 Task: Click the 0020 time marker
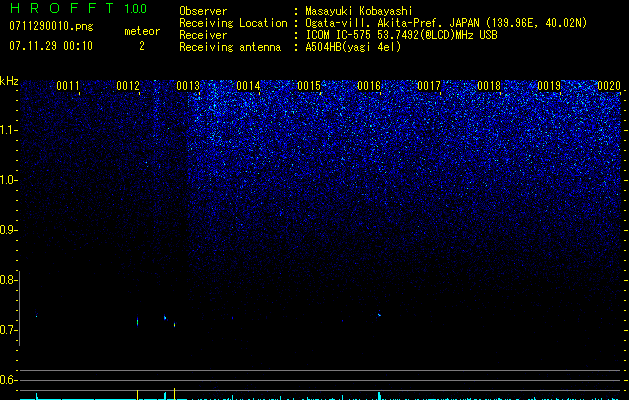609,86
